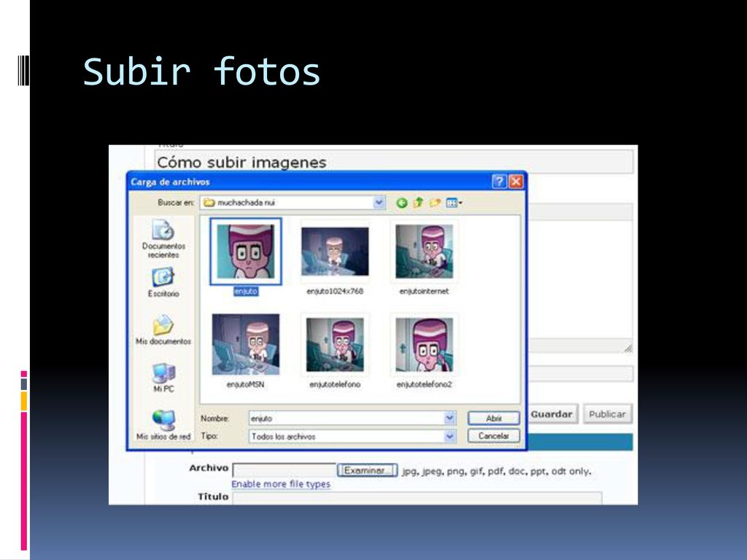Select Mi PC in the places bar

point(163,378)
